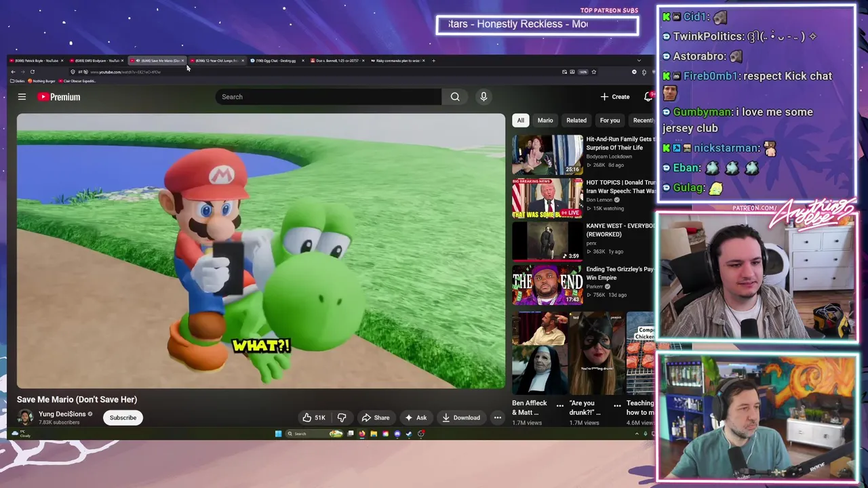Open the Clair Obscur Expedition bookmark

[x=78, y=81]
